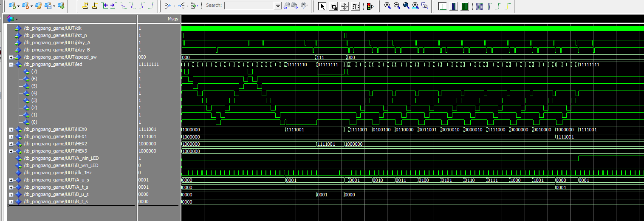Zoom in with plus magnifier
Screen dimensions: 644x221
(387, 6)
